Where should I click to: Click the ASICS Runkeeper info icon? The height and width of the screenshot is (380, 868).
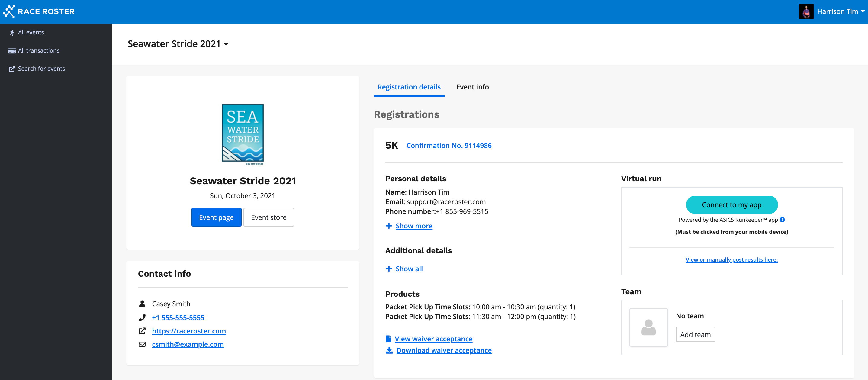(782, 220)
